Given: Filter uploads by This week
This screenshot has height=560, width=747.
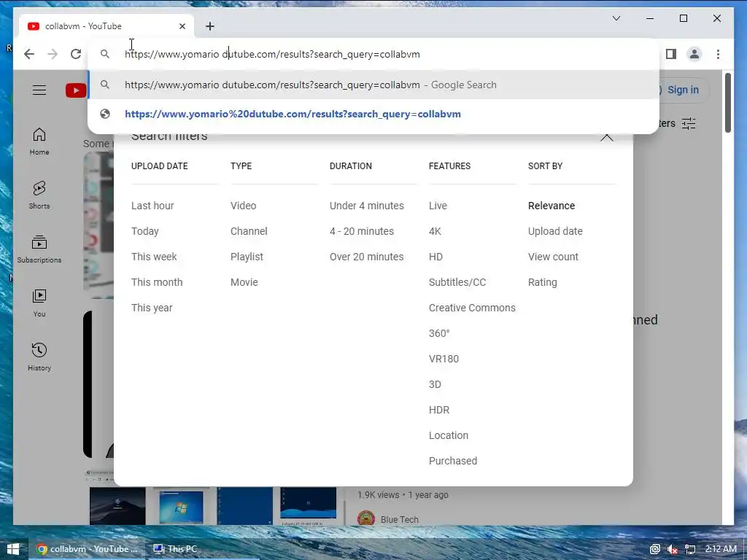Looking at the screenshot, I should (x=154, y=257).
